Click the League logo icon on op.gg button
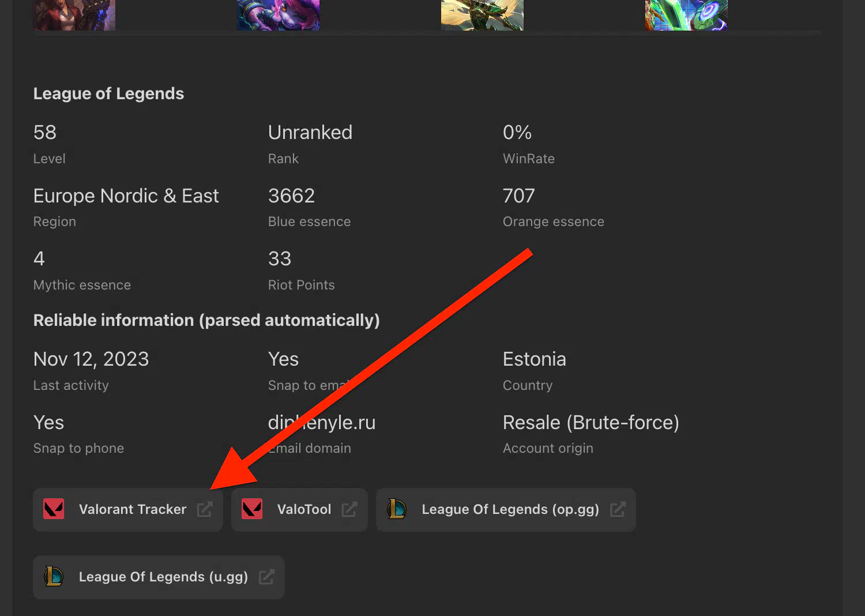The height and width of the screenshot is (616, 865). [397, 509]
